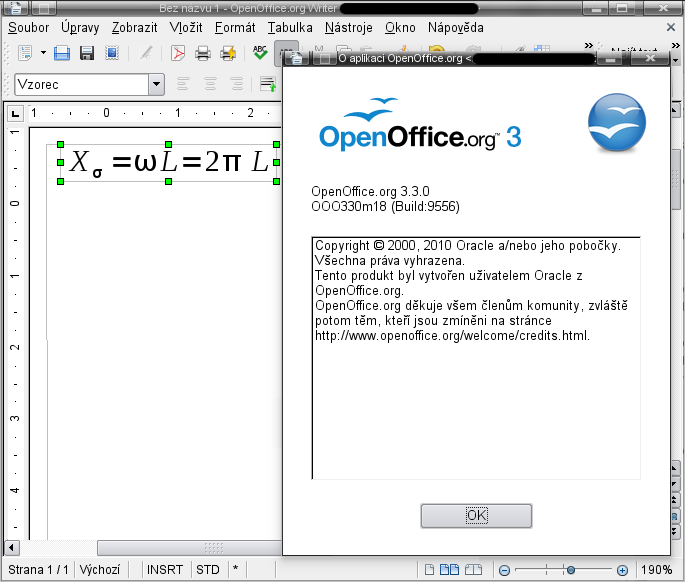Viewport: 685px width, 582px height.
Task: Switch to side-by-side pages view layout
Action: point(449,570)
